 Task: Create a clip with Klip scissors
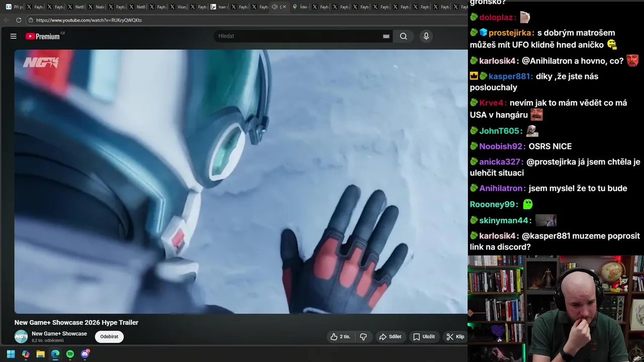pos(455,337)
